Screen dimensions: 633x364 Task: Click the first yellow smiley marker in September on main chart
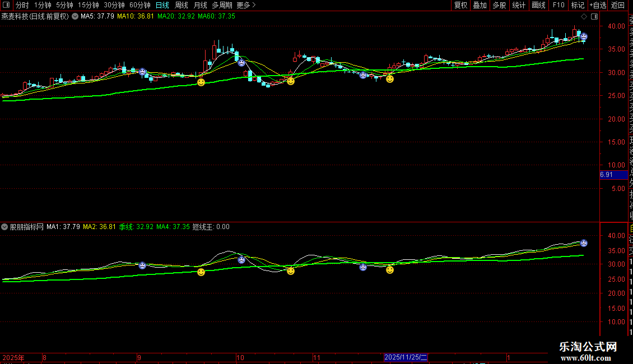(x=201, y=82)
